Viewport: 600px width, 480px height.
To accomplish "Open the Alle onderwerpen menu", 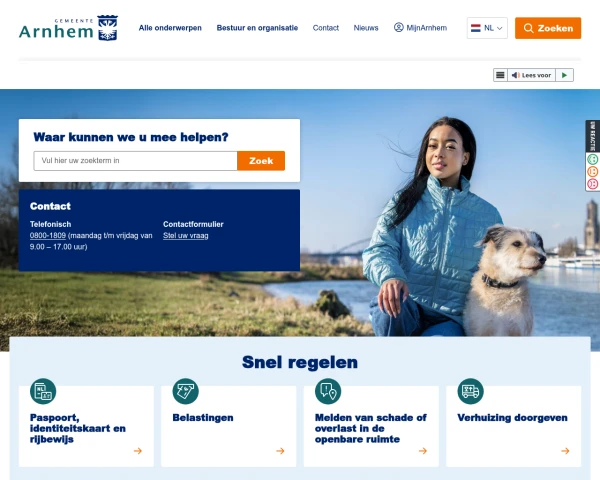I will click(170, 28).
